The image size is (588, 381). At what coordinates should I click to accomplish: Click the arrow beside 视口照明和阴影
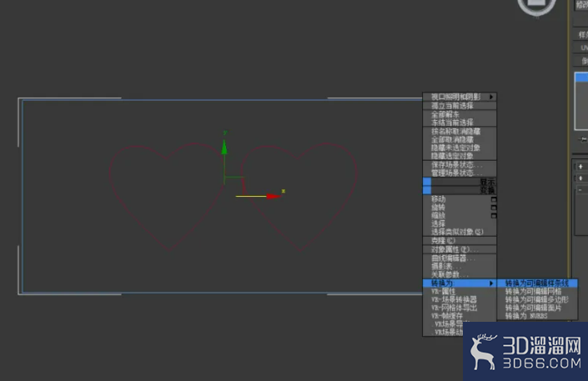[x=491, y=97]
